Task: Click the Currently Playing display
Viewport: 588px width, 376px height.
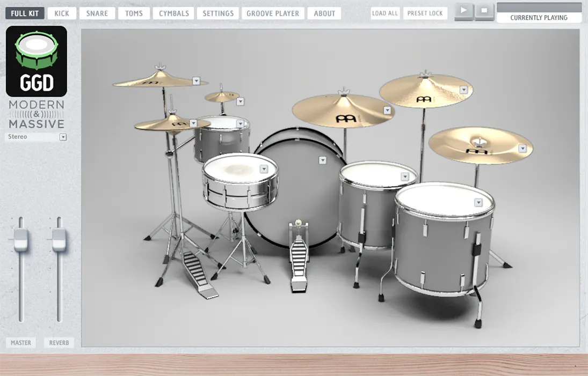Action: (x=539, y=17)
